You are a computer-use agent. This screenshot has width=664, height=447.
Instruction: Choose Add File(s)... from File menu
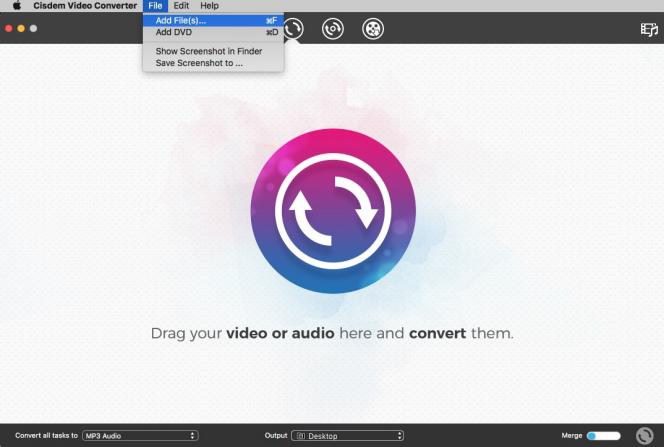[213, 20]
